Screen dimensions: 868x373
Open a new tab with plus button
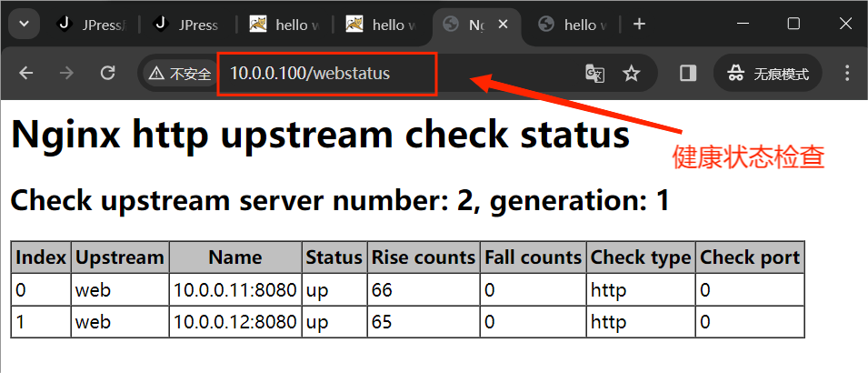639,24
